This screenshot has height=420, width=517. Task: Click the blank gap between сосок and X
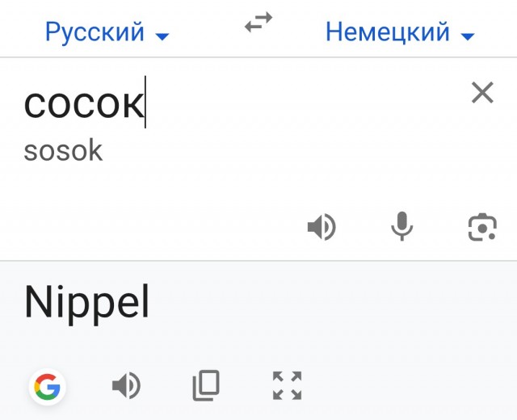pyautogui.click(x=307, y=101)
